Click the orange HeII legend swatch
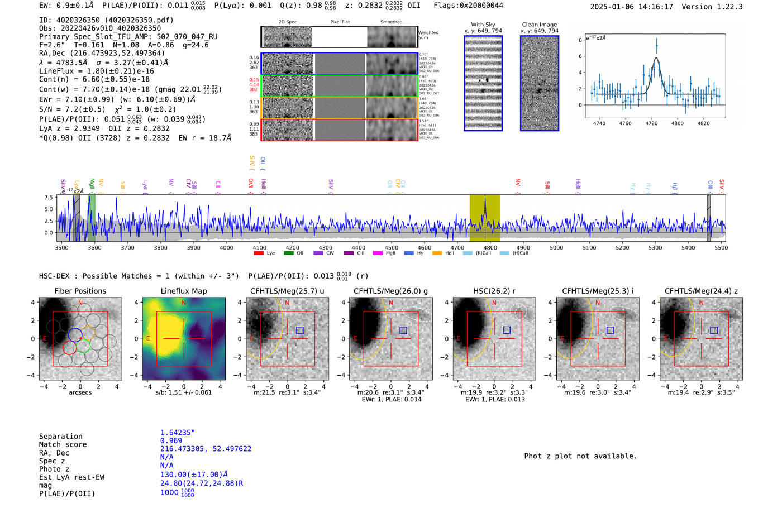The height and width of the screenshot is (532, 782). coord(437,253)
